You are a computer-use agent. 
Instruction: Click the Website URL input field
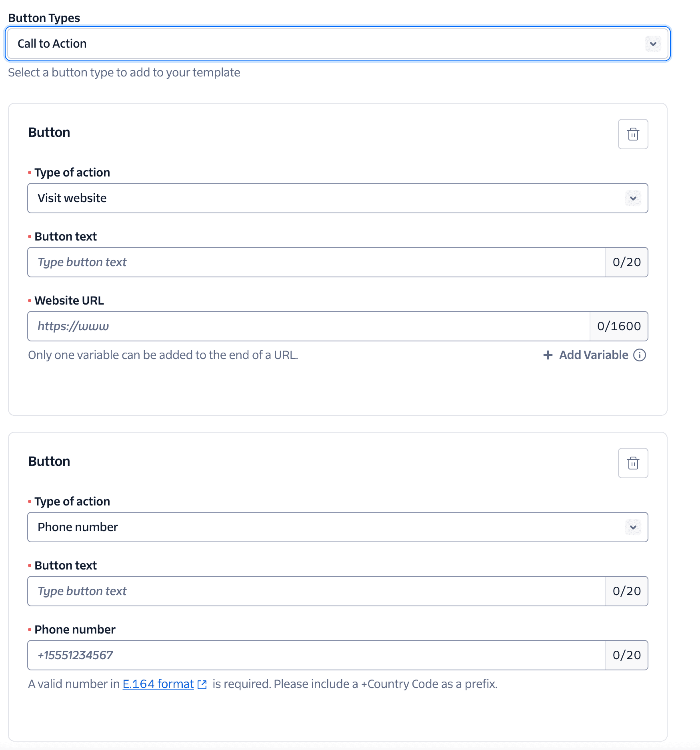[x=280, y=326]
